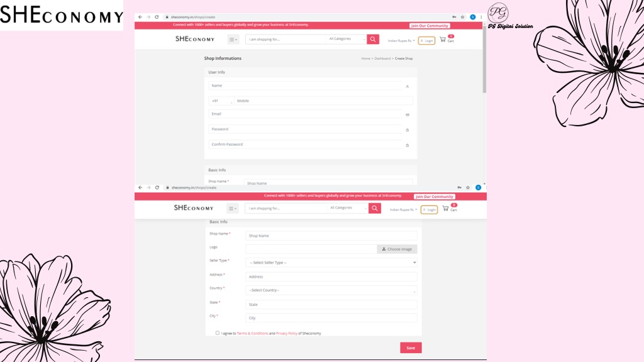Click City input field
This screenshot has height=362, width=644.
point(331,318)
